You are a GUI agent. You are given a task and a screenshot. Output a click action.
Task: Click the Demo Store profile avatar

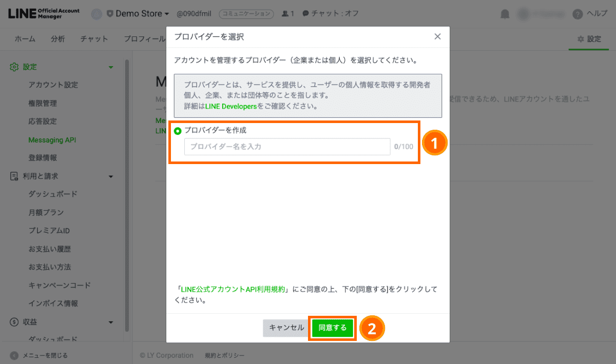pyautogui.click(x=97, y=14)
